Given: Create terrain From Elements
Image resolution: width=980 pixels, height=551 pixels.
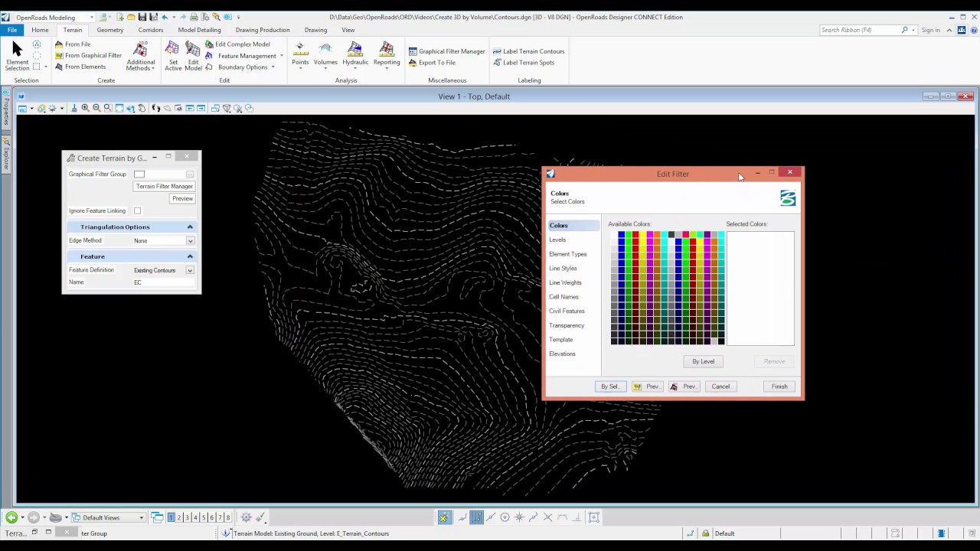Looking at the screenshot, I should click(x=80, y=67).
